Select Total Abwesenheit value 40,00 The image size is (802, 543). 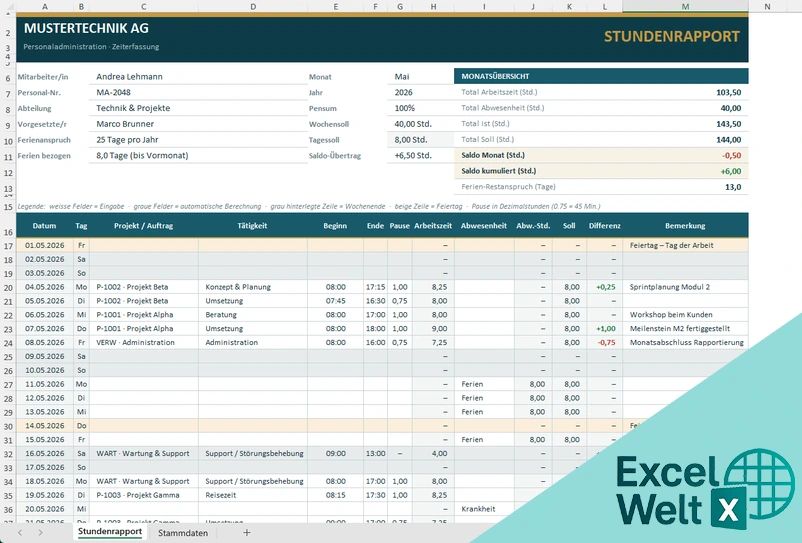730,108
